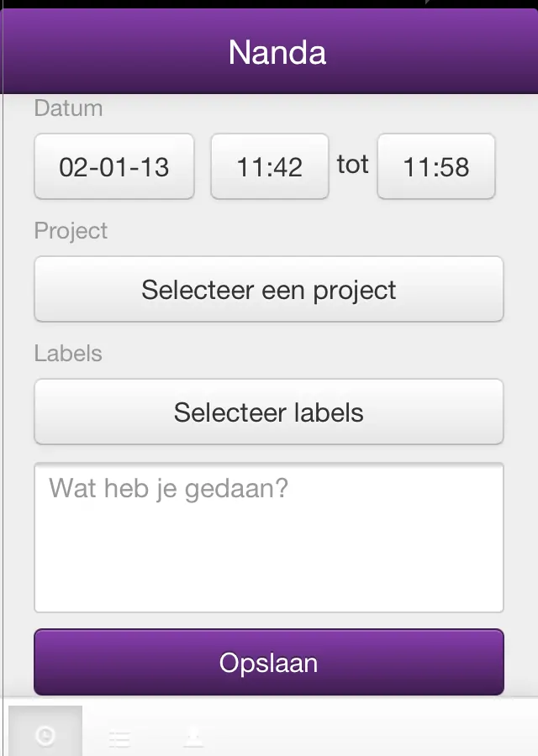Click the tot text between times
The height and width of the screenshot is (756, 538).
(x=353, y=165)
